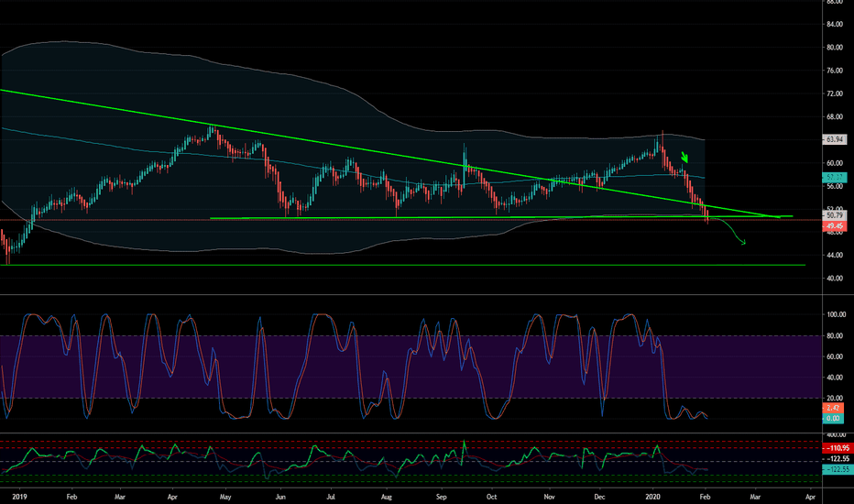
Task: Select the orange 2.42 stochastic value tag
Action: 833,408
